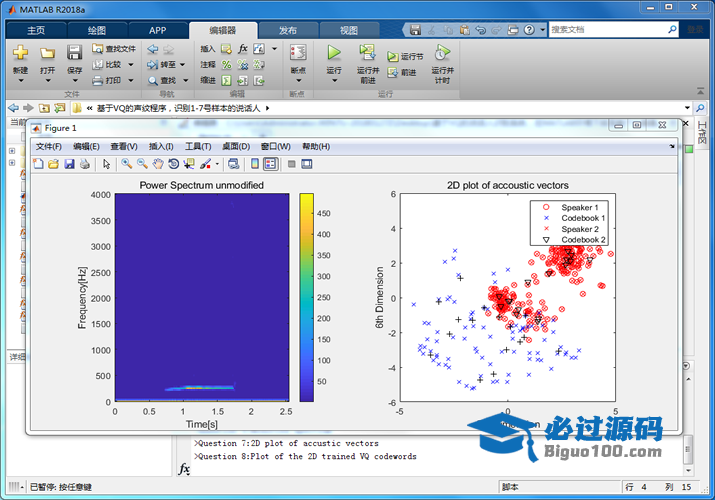Click the Figure 1 open file icon

click(x=53, y=164)
